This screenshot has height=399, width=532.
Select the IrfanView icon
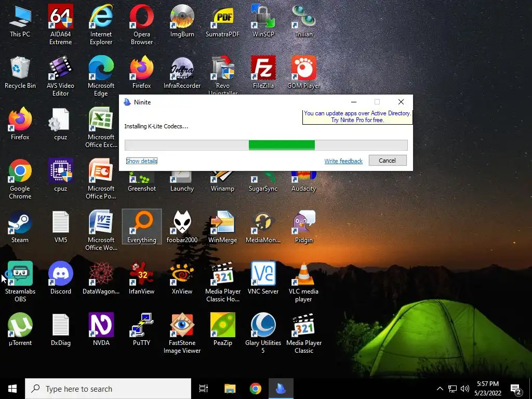click(142, 278)
